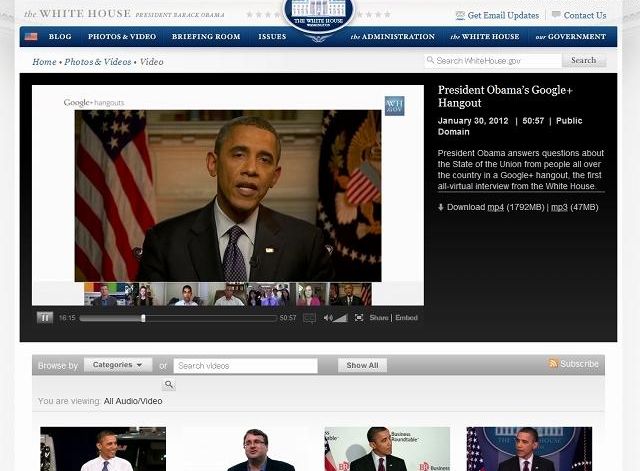The height and width of the screenshot is (471, 640).
Task: Click the WH.gov badge on video
Action: tap(394, 105)
